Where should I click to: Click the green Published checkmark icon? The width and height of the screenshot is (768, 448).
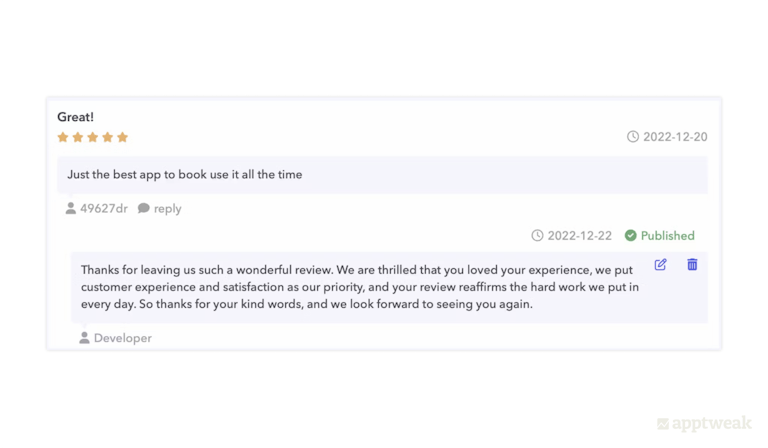631,236
